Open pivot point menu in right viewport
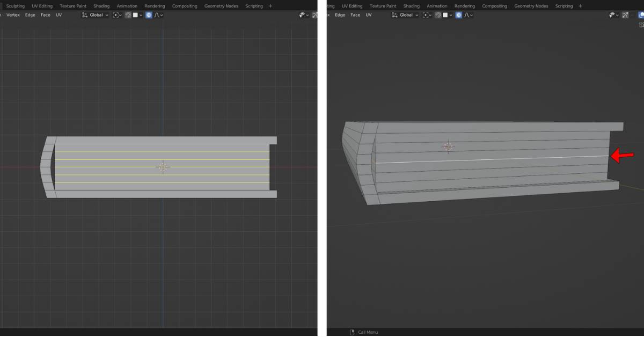Viewport: 644px width, 337px height. click(427, 15)
